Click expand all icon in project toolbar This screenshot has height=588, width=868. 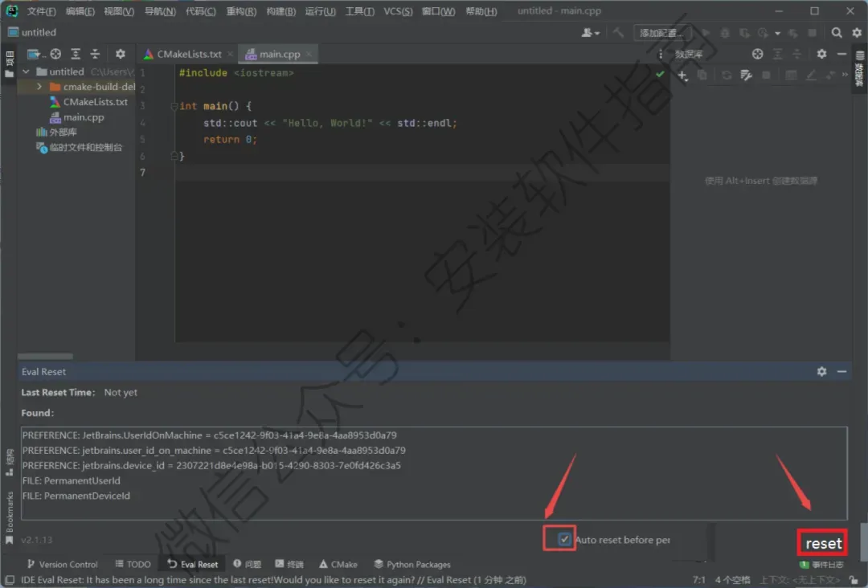coord(76,54)
